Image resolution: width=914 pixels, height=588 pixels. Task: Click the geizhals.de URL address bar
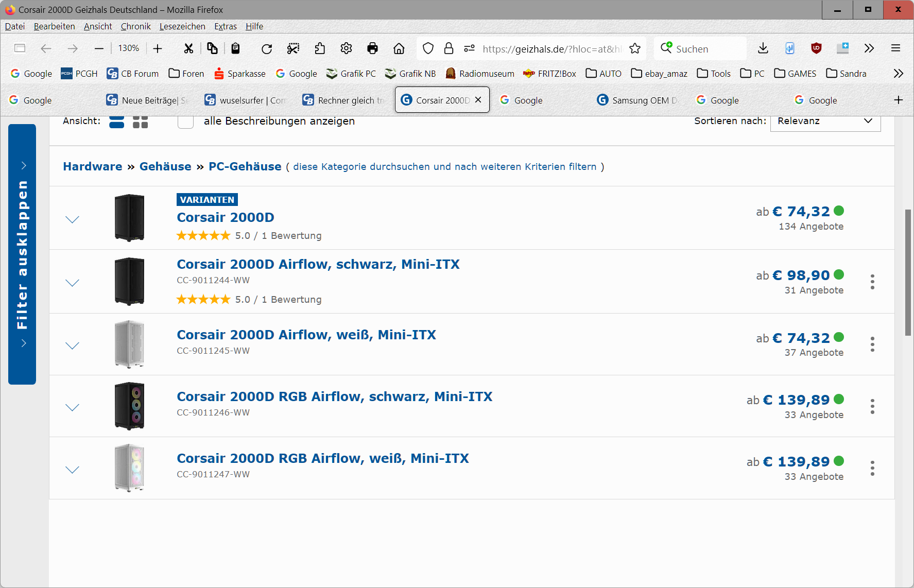coord(552,49)
